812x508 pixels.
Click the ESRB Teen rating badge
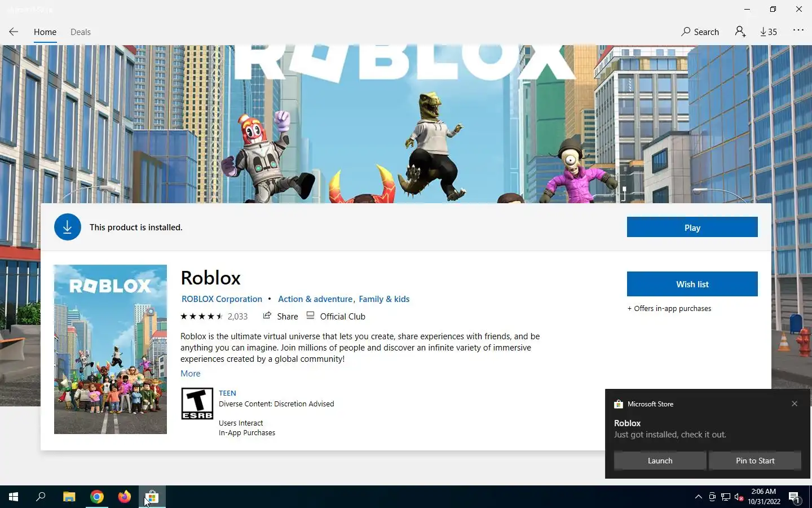pos(197,404)
